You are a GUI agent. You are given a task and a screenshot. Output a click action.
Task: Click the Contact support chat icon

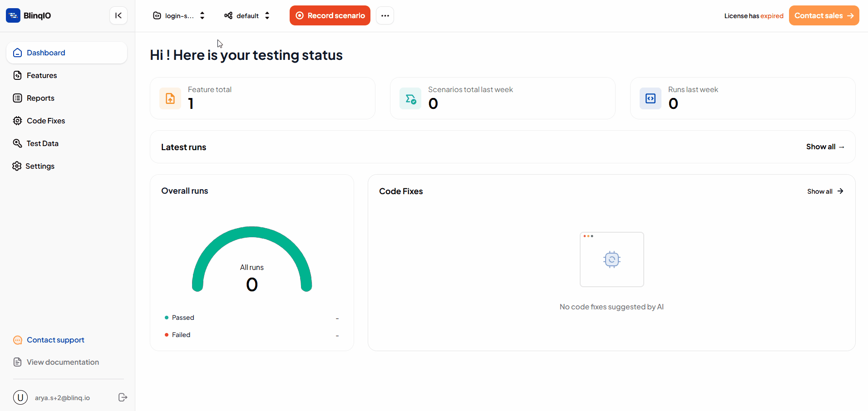pos(18,340)
